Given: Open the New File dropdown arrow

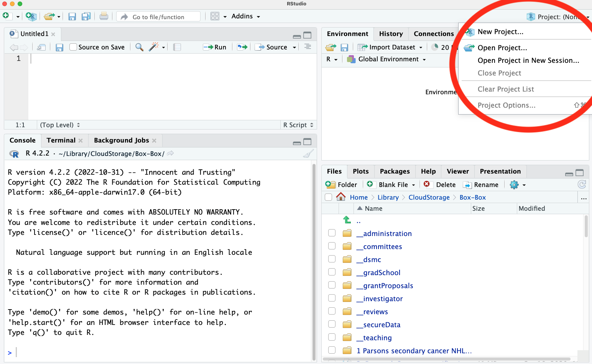Looking at the screenshot, I should (x=18, y=17).
